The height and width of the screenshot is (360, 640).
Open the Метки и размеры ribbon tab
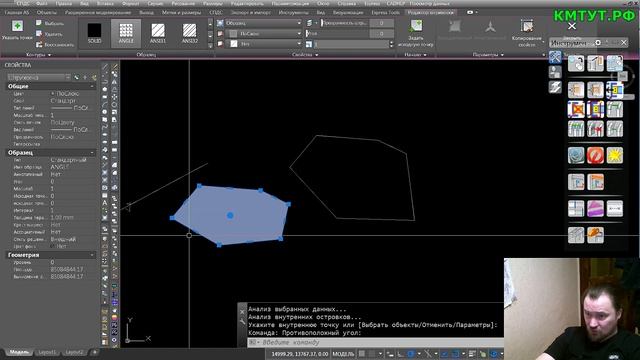(181, 13)
